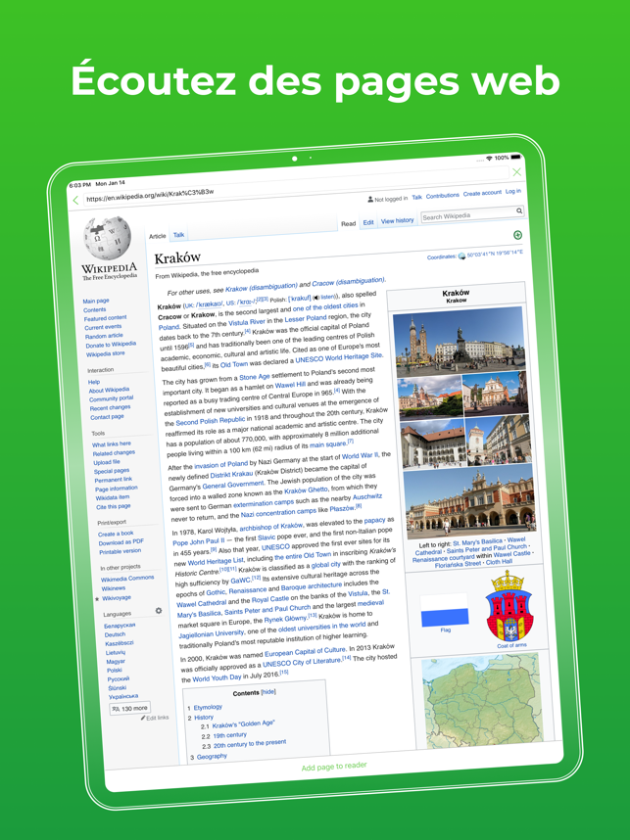Click Create a book
630x840 pixels.
[116, 534]
